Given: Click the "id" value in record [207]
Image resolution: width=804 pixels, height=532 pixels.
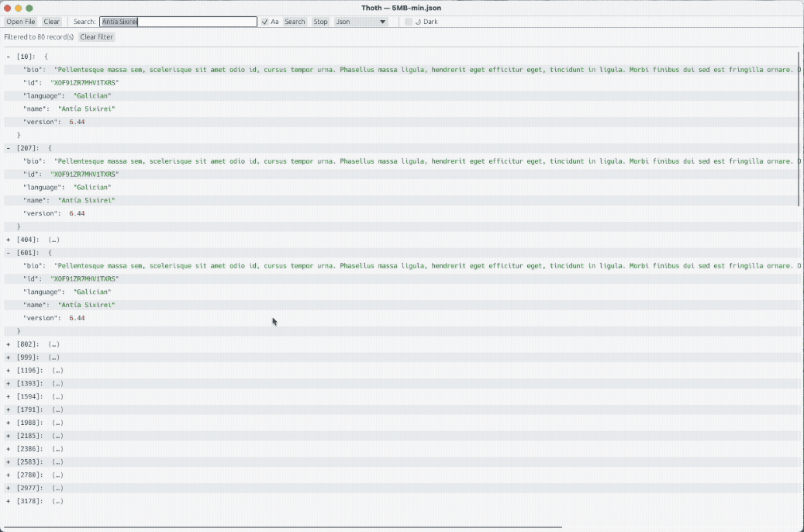Looking at the screenshot, I should 85,174.
